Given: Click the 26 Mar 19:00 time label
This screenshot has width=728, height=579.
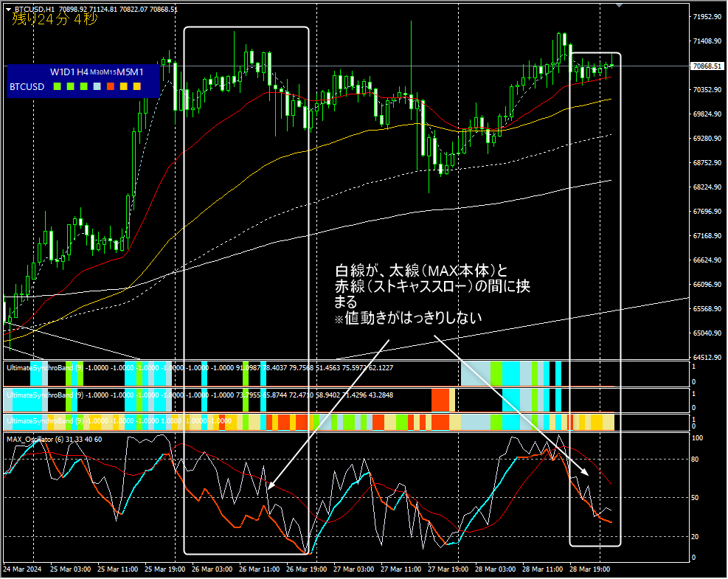Looking at the screenshot, I should point(306,569).
